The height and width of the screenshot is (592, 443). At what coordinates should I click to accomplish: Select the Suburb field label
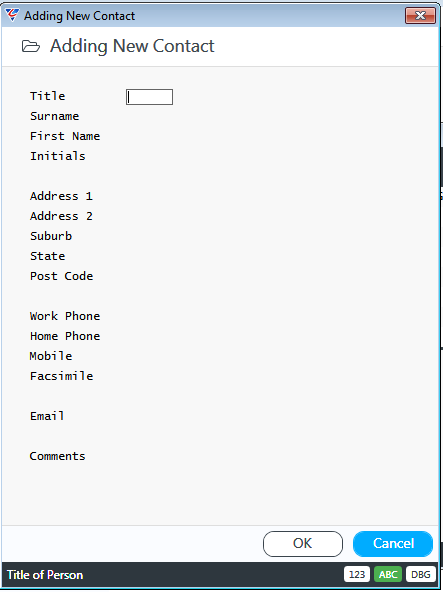coord(51,236)
